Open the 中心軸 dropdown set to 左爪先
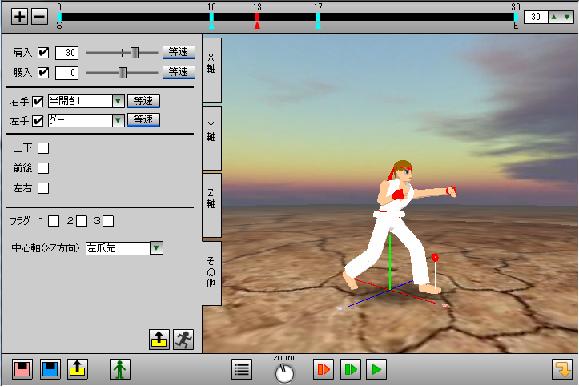This screenshot has width=579, height=387. (156, 248)
